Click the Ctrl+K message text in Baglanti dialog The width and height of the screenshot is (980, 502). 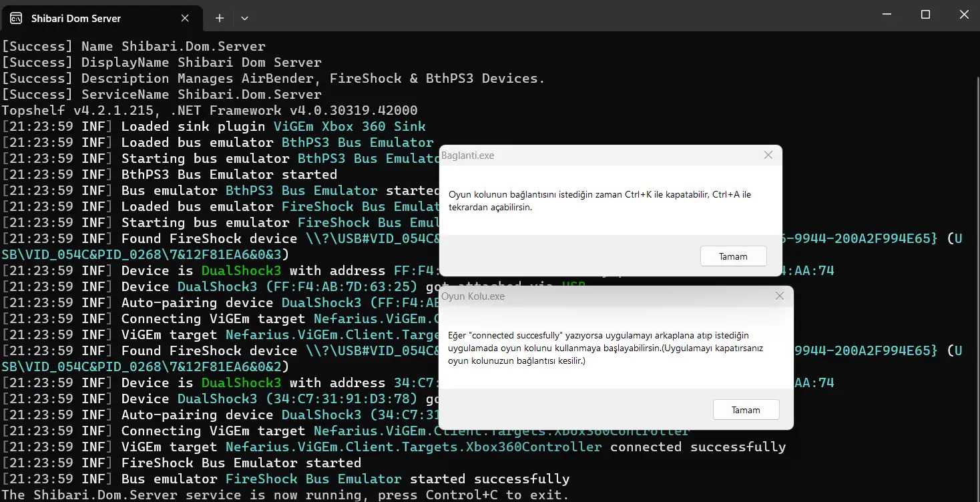pyautogui.click(x=599, y=201)
